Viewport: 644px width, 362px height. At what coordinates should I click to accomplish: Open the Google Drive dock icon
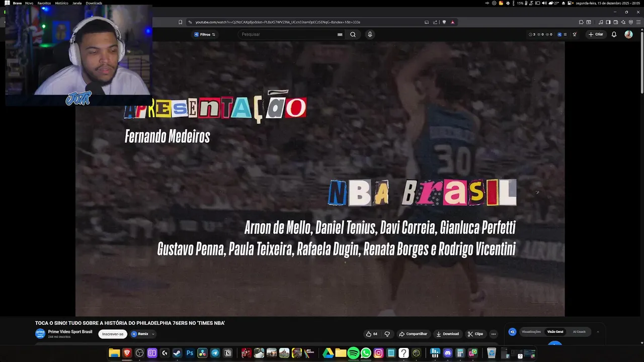point(328,353)
